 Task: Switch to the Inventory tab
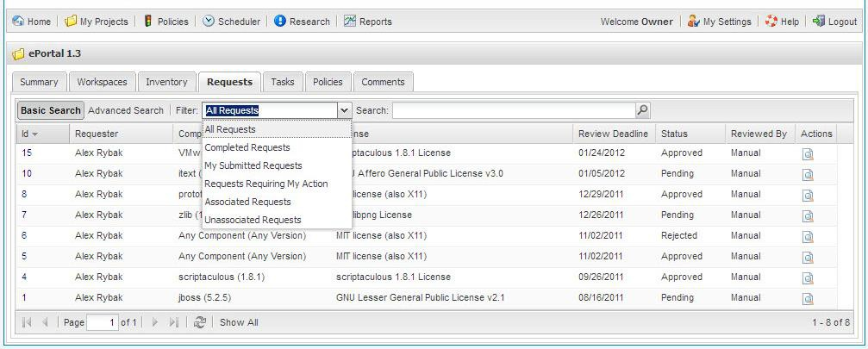point(166,82)
